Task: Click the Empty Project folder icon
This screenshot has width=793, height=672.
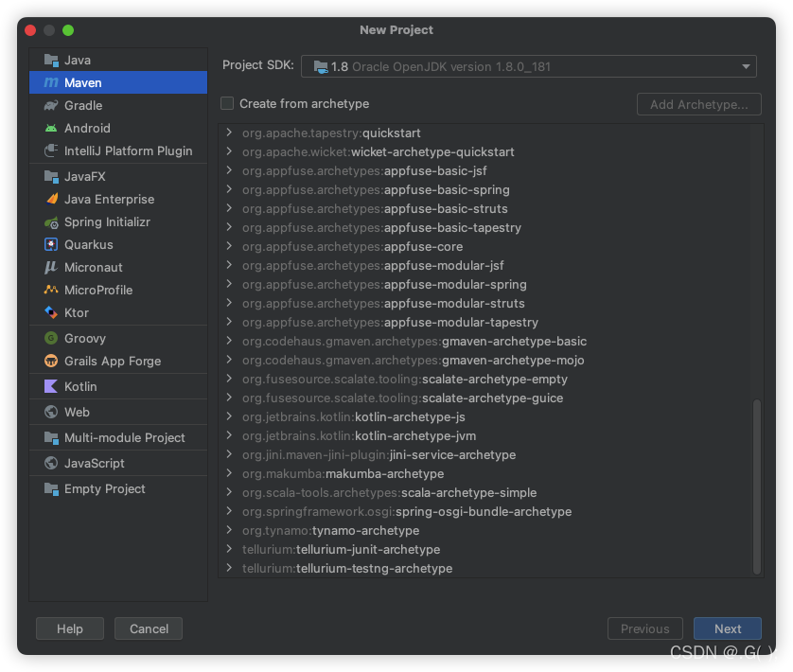Action: pyautogui.click(x=51, y=488)
